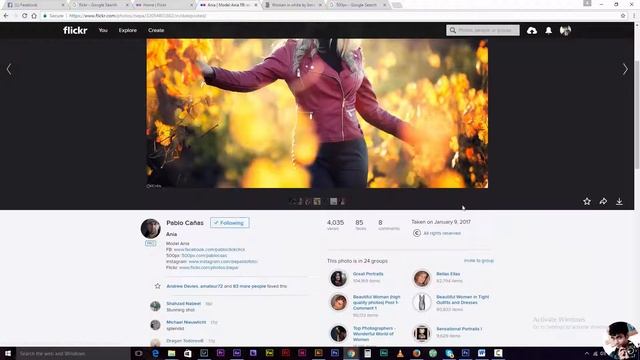Open Task View on the taskbar

click(139, 353)
